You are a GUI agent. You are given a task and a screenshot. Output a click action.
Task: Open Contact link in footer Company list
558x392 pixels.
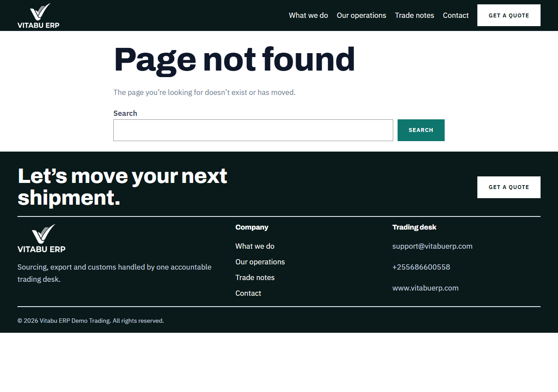[248, 293]
